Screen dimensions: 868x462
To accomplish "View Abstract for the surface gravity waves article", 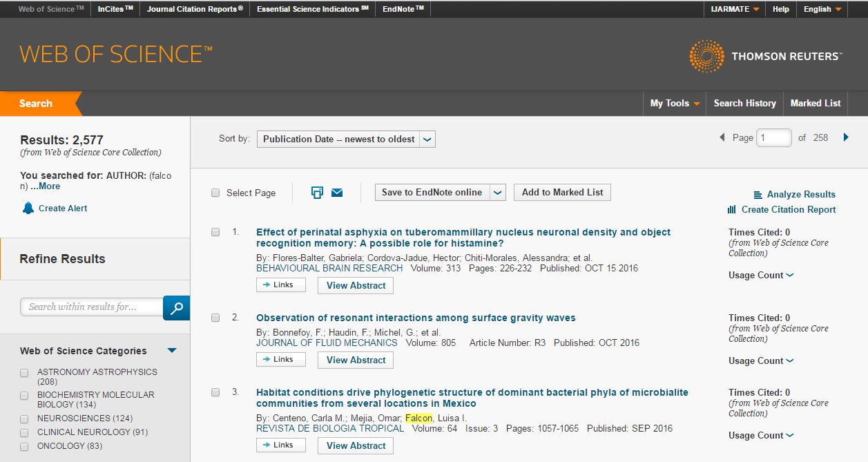I will pos(356,360).
